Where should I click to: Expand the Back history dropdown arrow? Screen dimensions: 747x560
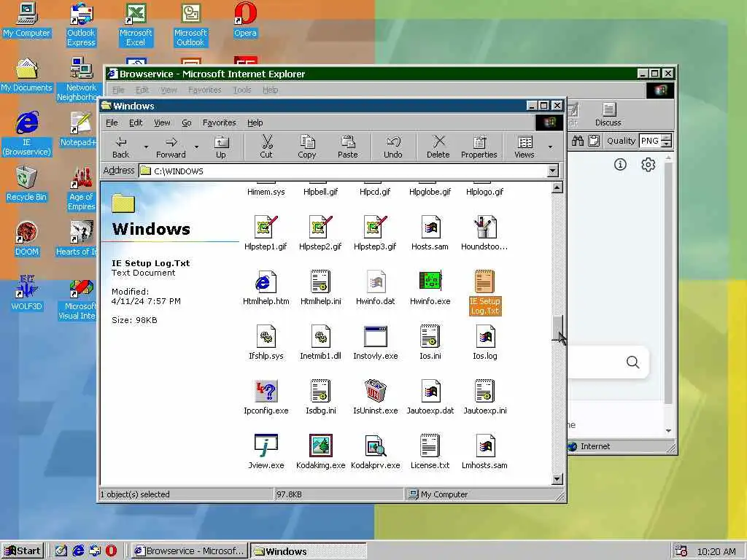coord(146,147)
